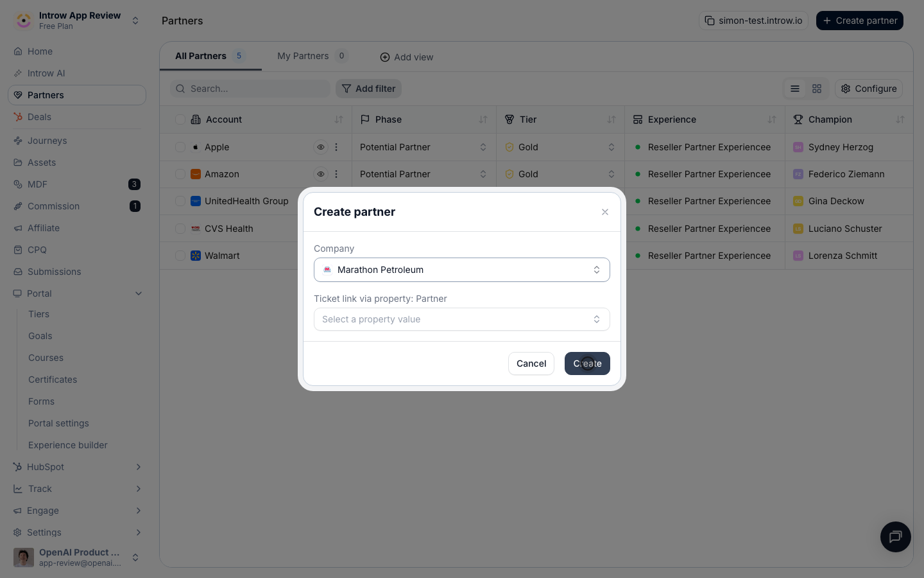
Task: Click the Submissions inbox icon
Action: [x=18, y=272]
